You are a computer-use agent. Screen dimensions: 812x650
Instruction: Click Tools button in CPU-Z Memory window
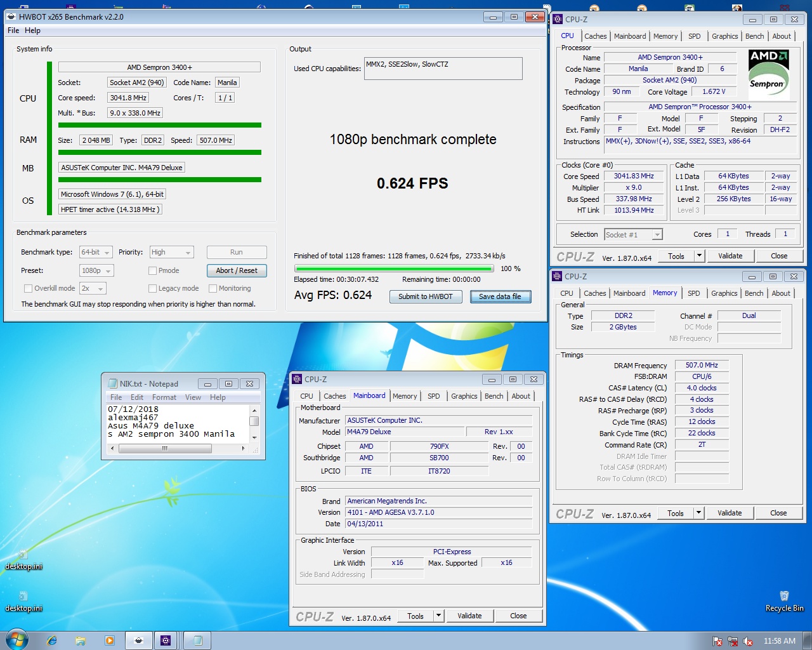click(x=676, y=513)
